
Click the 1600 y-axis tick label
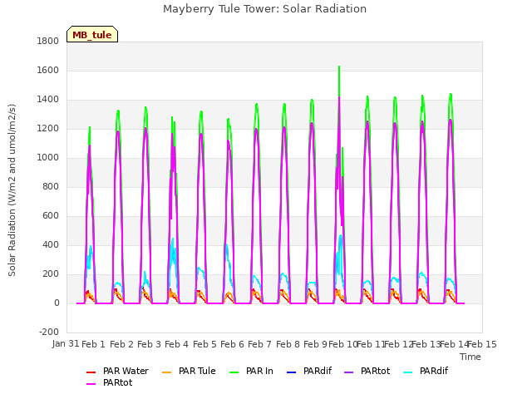pos(48,70)
